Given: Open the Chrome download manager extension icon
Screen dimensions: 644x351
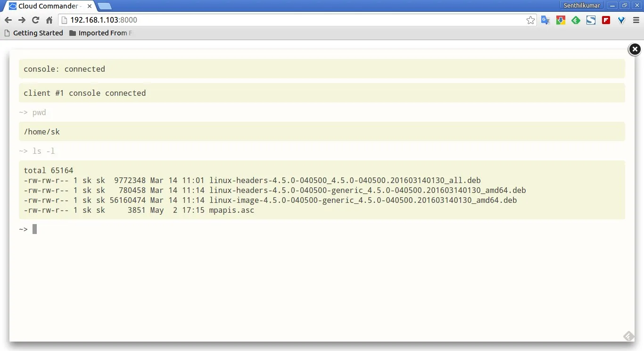Looking at the screenshot, I should point(561,20).
